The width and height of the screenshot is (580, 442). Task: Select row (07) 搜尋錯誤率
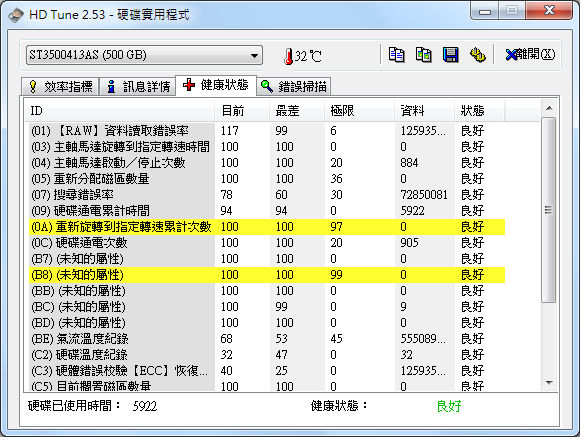coord(267,195)
